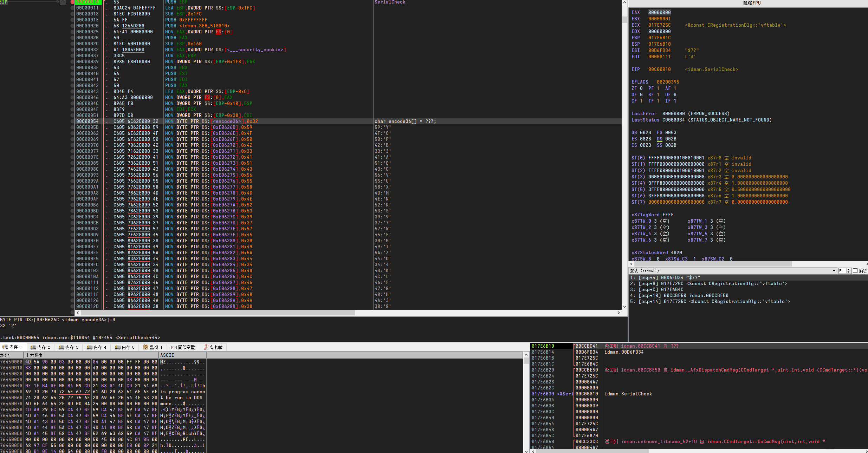
Task: Click the ZF flag value
Action: (x=641, y=88)
